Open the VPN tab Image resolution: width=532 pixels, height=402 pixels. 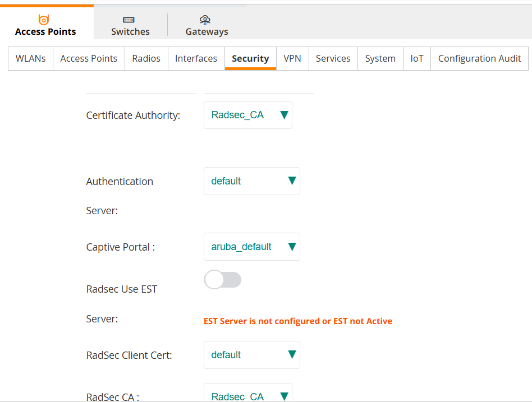292,59
